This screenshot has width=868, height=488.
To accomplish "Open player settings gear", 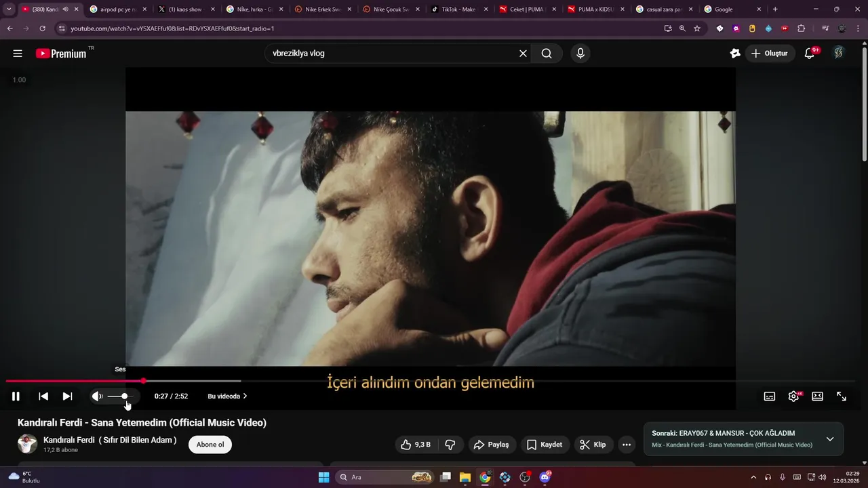I will pyautogui.click(x=793, y=396).
